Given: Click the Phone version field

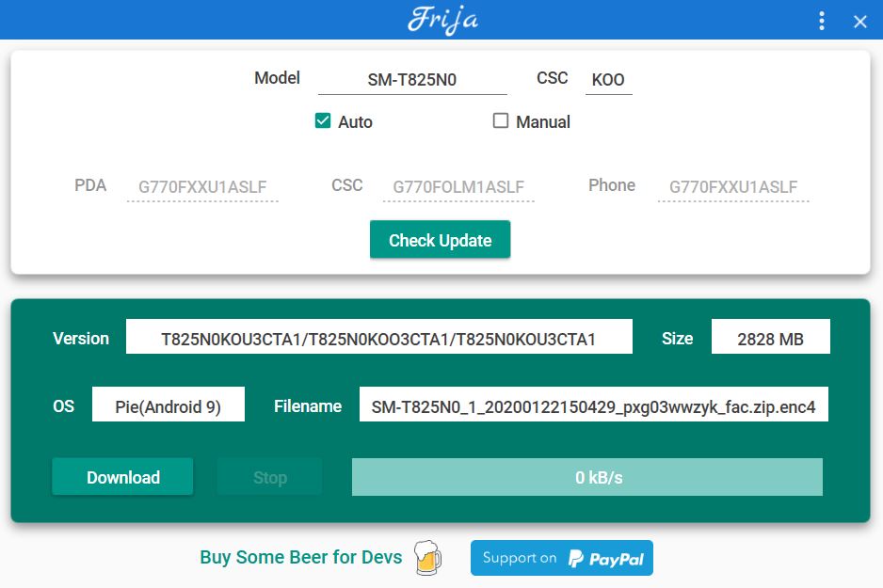Looking at the screenshot, I should pyautogui.click(x=732, y=187).
